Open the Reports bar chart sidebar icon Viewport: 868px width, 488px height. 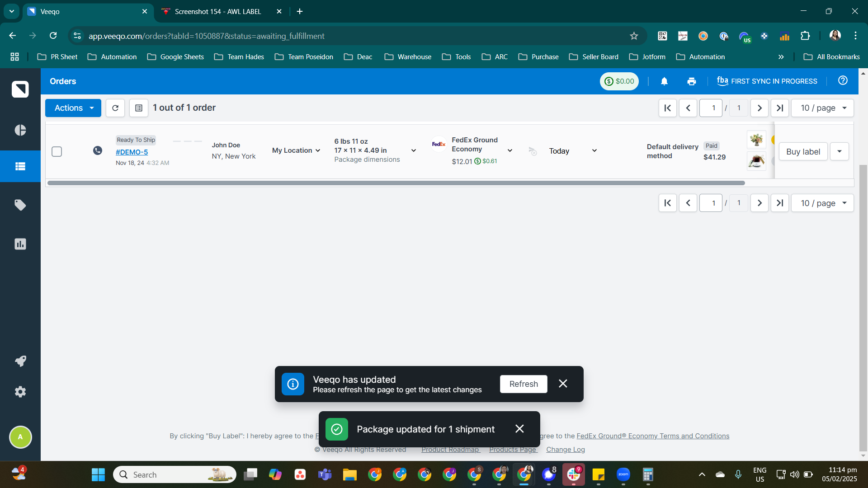coord(20,244)
